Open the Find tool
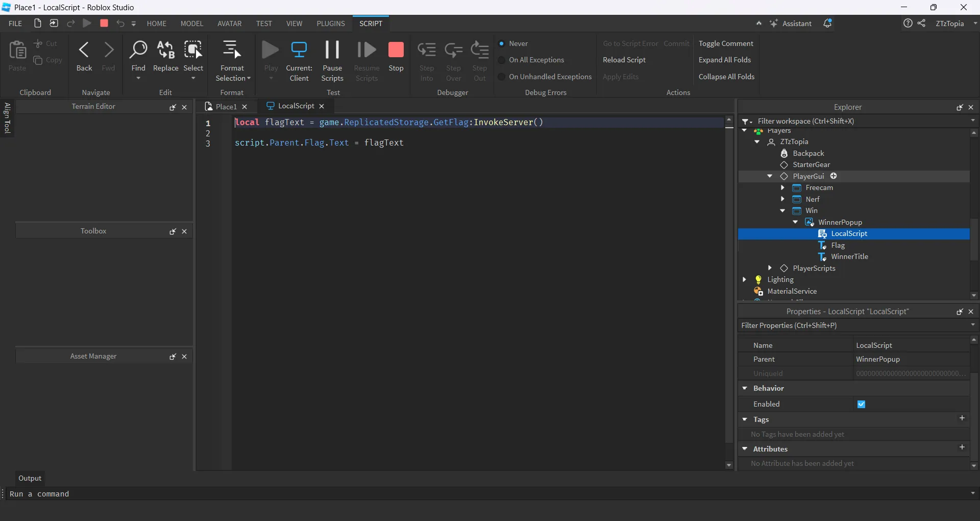This screenshot has width=980, height=521. point(138,50)
